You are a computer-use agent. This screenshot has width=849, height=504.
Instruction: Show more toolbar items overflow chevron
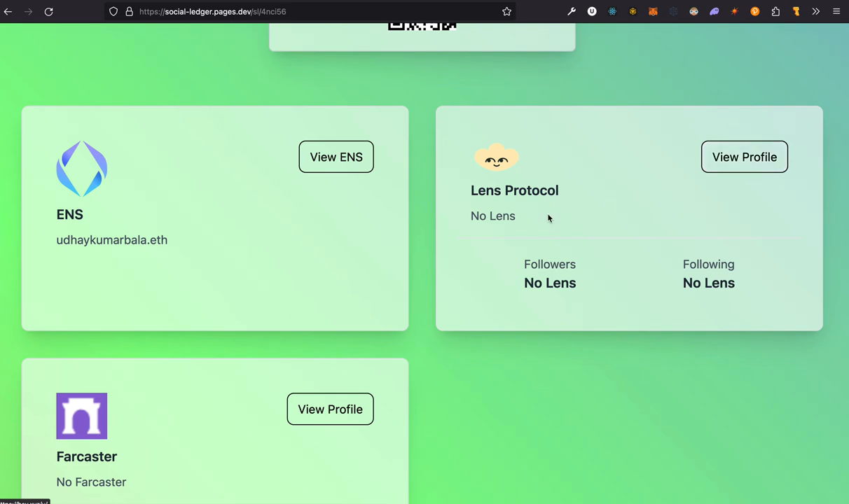point(816,12)
